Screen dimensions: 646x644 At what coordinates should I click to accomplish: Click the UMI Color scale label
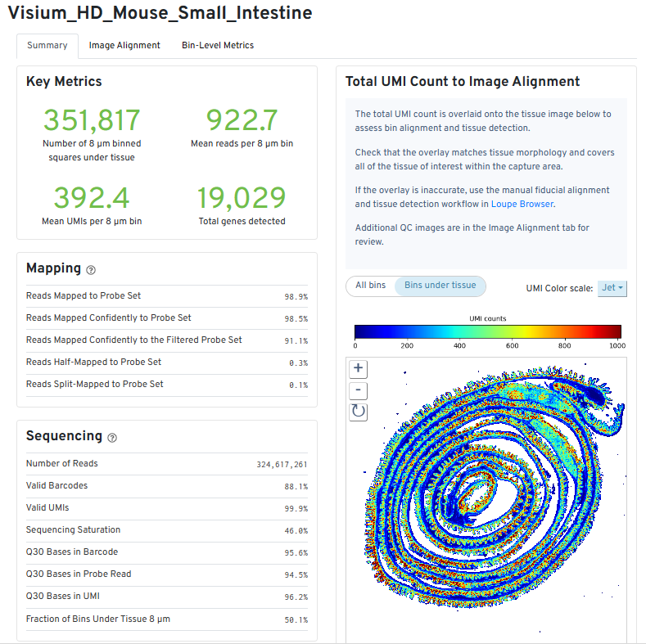[559, 288]
